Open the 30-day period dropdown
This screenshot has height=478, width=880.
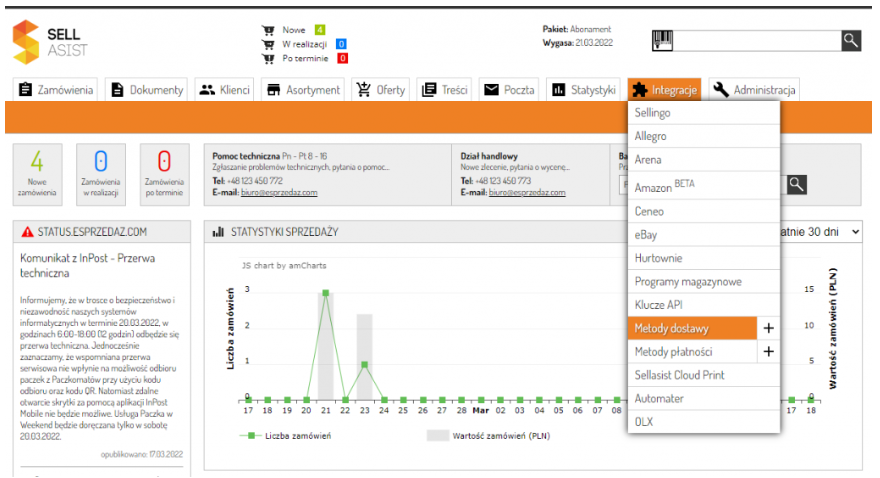(x=820, y=232)
